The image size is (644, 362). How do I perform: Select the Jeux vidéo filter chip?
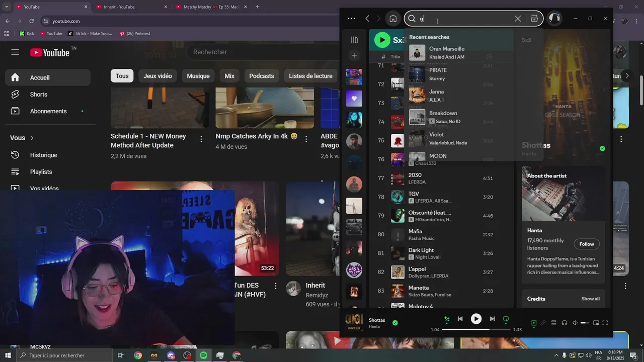tap(157, 76)
